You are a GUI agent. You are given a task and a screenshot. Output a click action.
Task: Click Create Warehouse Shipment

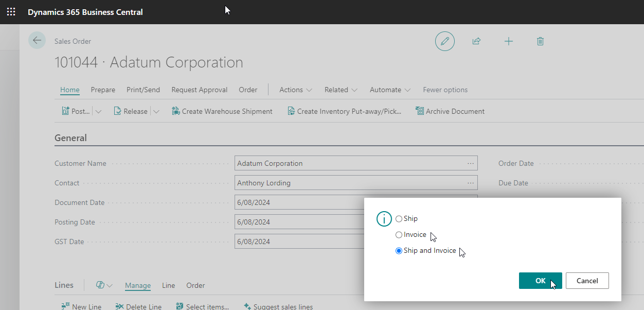pos(222,111)
